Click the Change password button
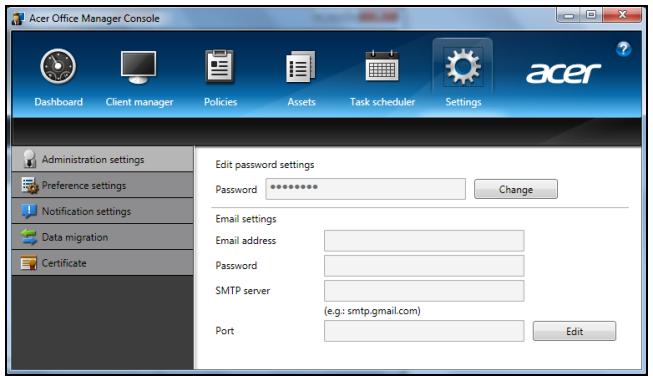Image resolution: width=653 pixels, height=376 pixels. 516,189
